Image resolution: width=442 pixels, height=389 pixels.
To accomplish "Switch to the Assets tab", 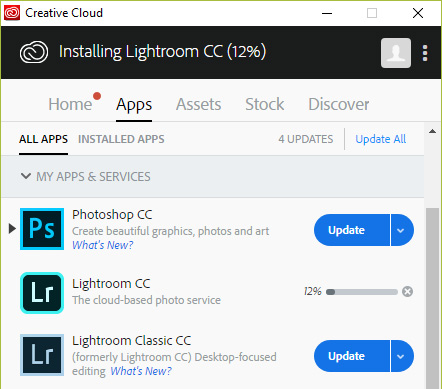I will coord(199,104).
